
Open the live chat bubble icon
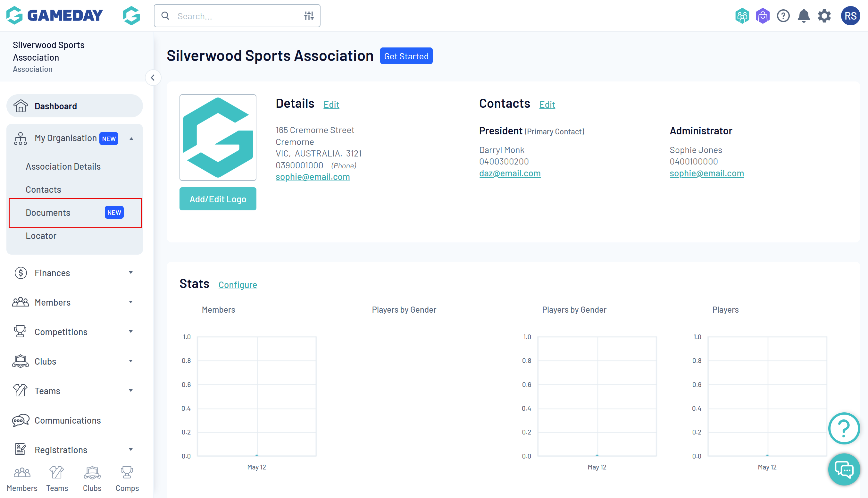point(844,469)
